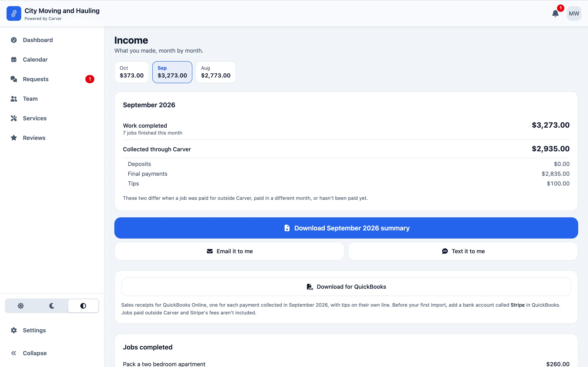This screenshot has width=588, height=367.
Task: Open Requests via the chat bubbles icon
Action: (x=14, y=79)
